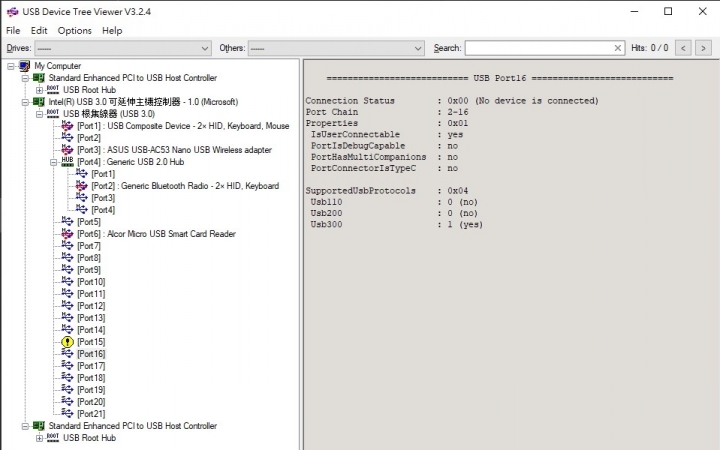Open the Options menu

click(74, 30)
